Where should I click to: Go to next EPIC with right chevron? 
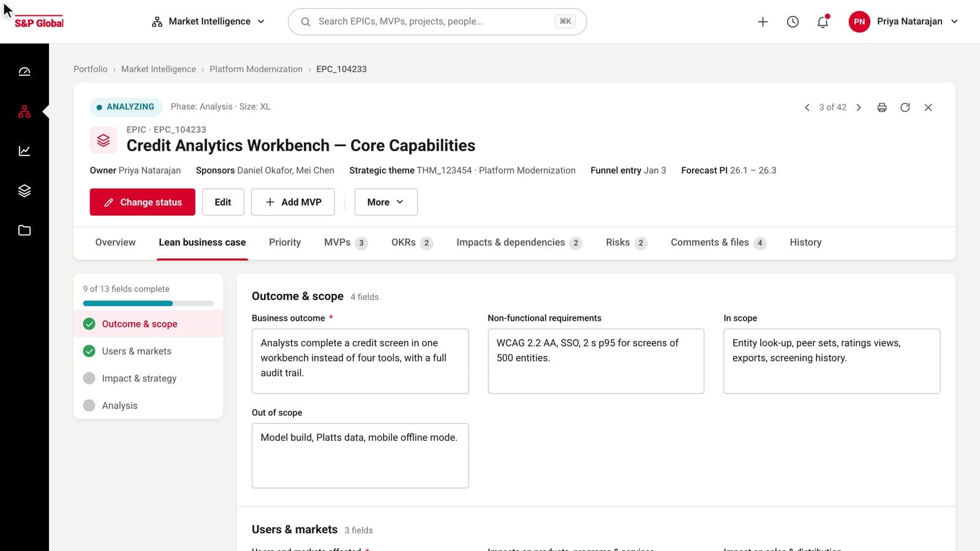click(x=859, y=107)
